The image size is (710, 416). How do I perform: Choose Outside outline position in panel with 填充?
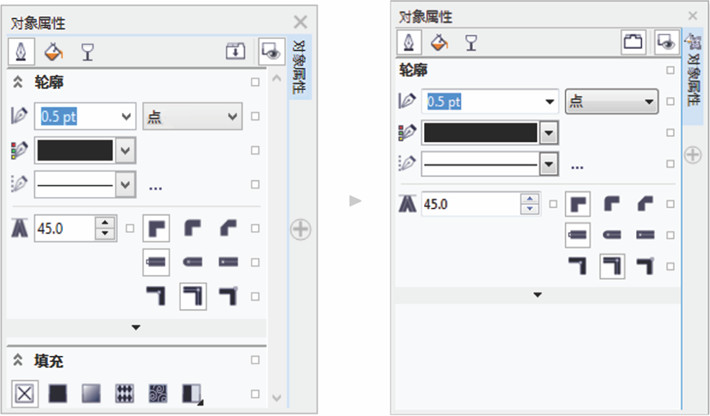click(156, 296)
